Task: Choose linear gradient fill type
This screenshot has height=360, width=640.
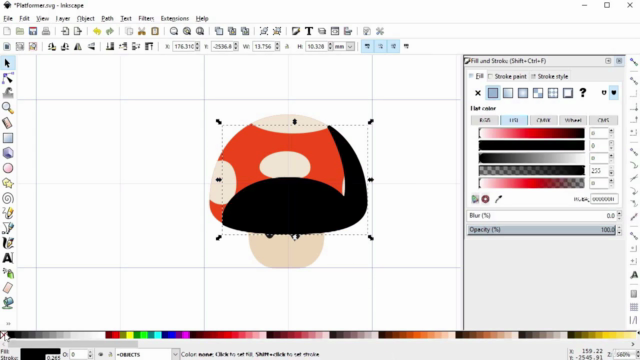Action: [x=508, y=93]
